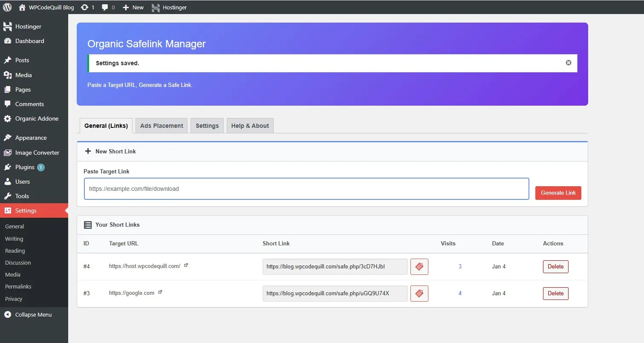Viewport: 644px width, 343px height.
Task: Click the WordPress logo icon in admin bar
Action: point(7,7)
